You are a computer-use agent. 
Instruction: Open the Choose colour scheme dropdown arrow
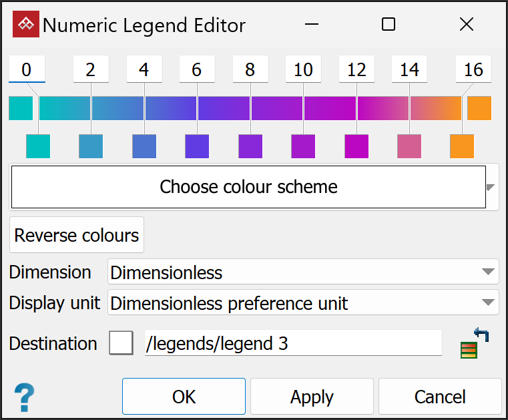point(492,187)
